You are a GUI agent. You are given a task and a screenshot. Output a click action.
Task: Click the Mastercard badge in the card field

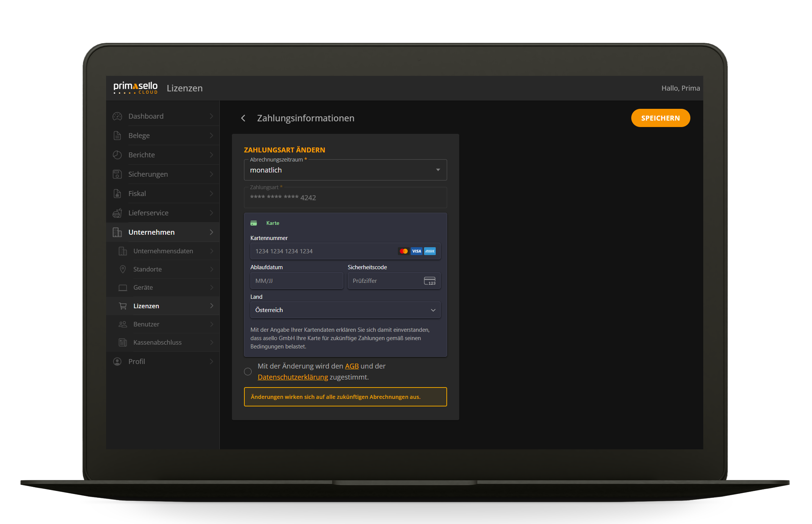403,251
